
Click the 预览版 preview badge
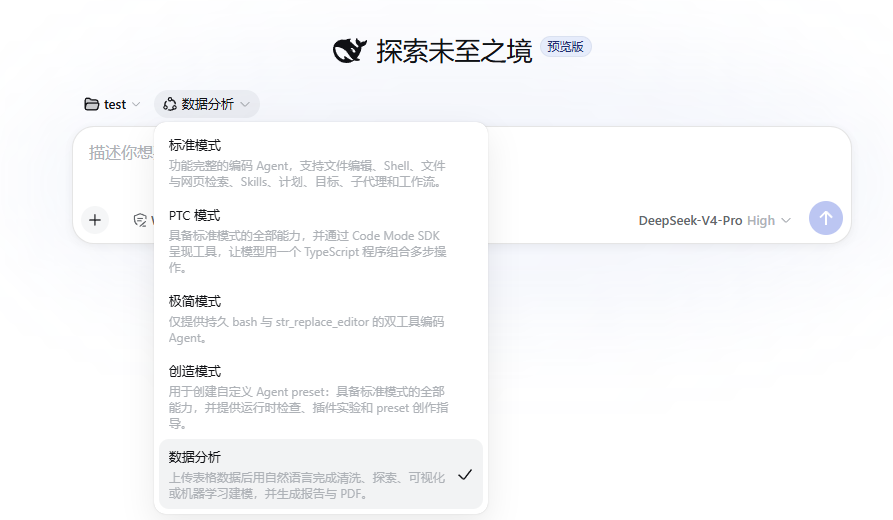(566, 47)
